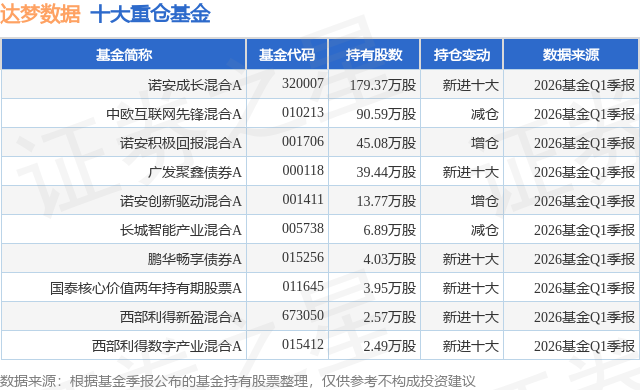Click the 达梦数据 title text

pyautogui.click(x=40, y=14)
